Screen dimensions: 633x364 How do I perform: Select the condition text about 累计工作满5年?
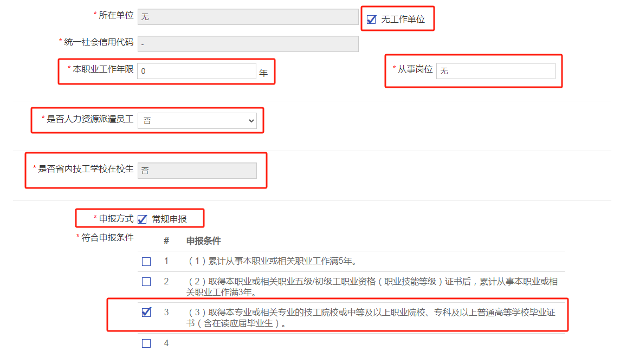point(271,262)
